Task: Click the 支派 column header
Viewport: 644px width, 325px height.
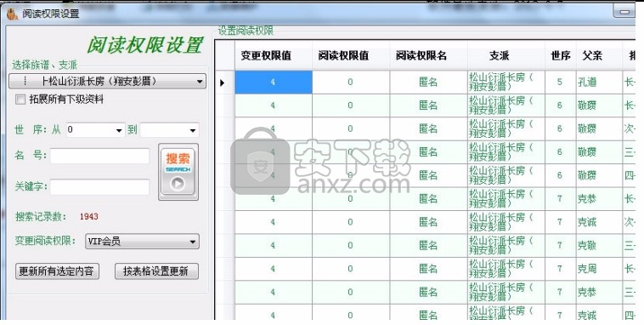Action: click(506, 55)
